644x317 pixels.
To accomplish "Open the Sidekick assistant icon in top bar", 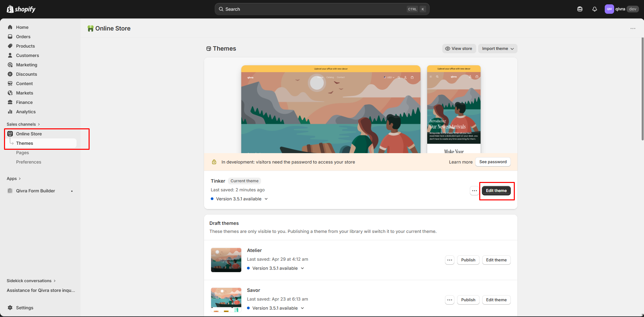I will click(580, 9).
